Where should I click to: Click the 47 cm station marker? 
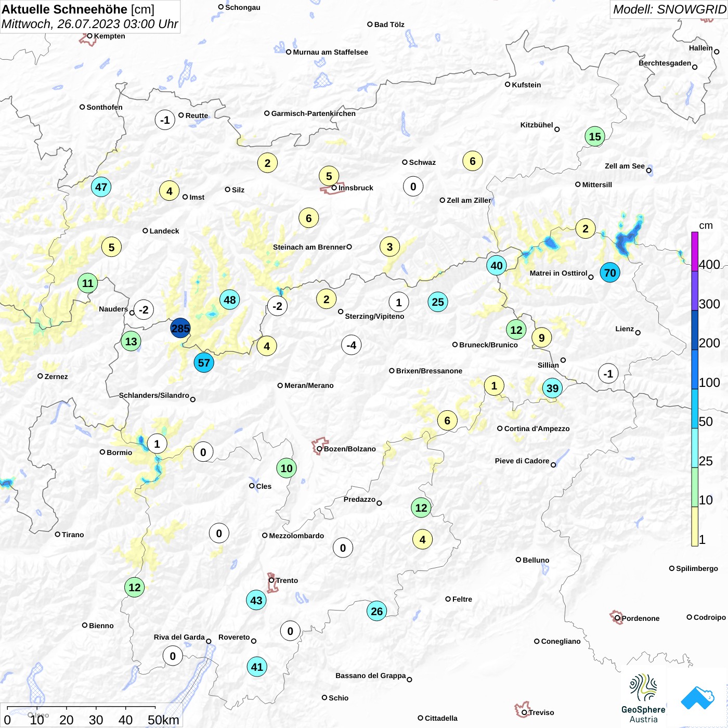point(101,187)
